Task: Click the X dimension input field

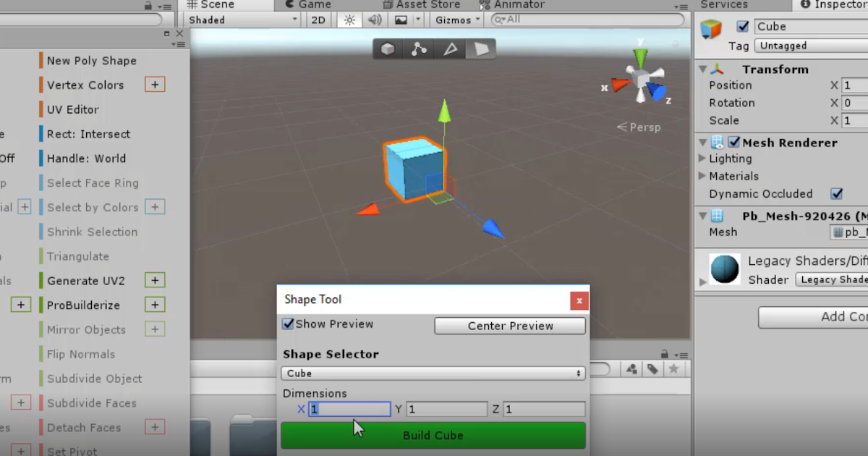Action: 349,409
